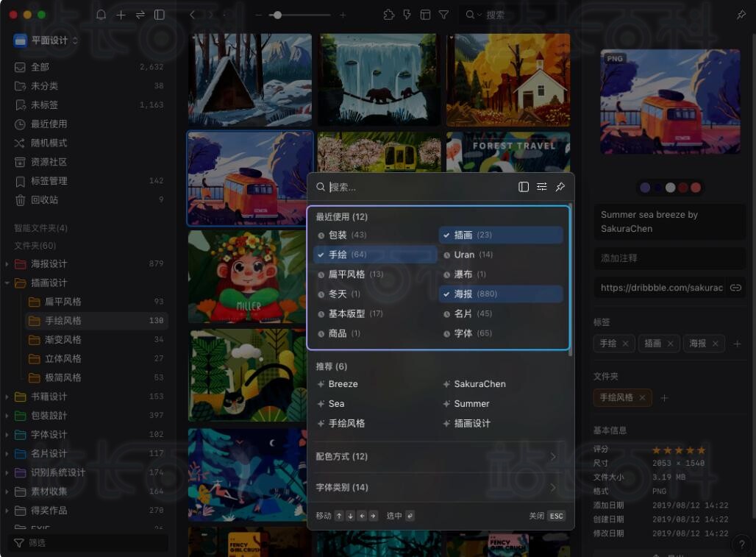Click the help question mark icon
The image size is (756, 557).
[x=741, y=544]
